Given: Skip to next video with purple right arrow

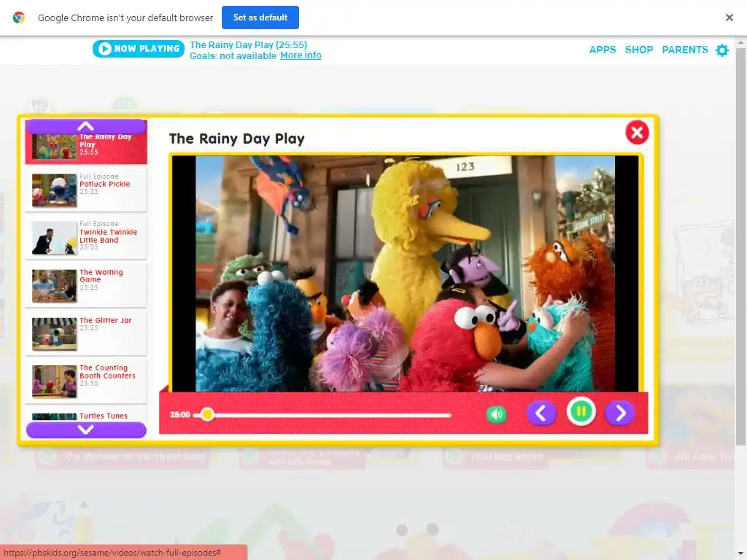Looking at the screenshot, I should (x=620, y=413).
